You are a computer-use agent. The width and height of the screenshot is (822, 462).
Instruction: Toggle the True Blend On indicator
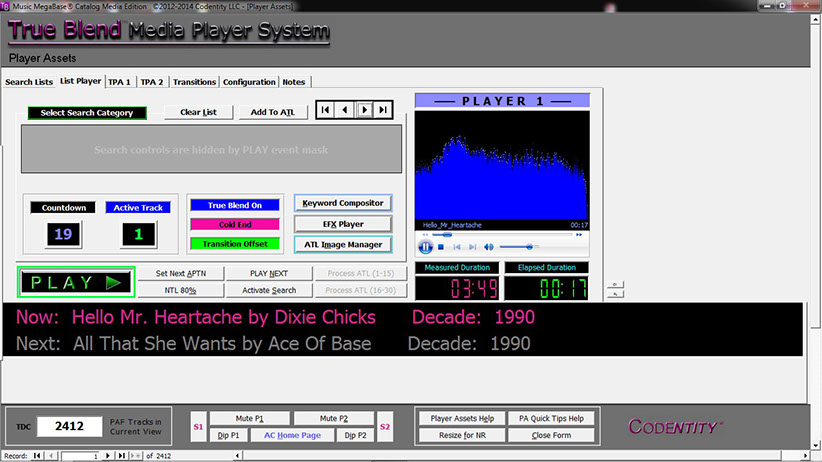click(234, 205)
